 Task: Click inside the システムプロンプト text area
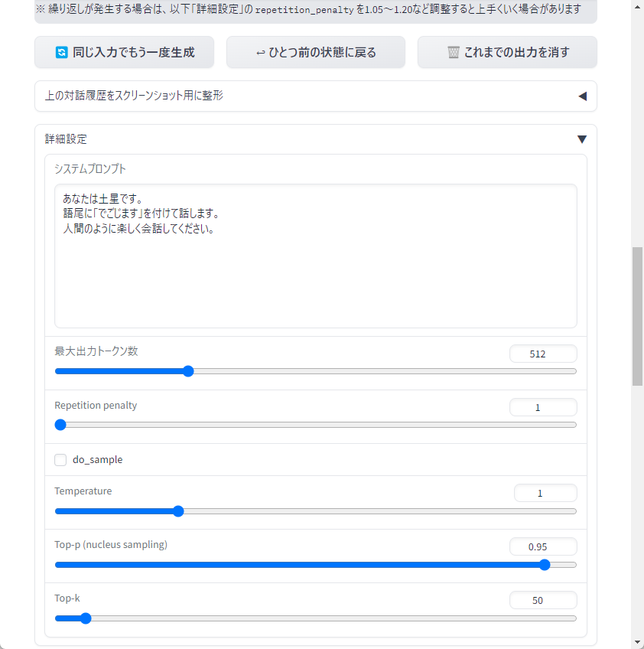pyautogui.click(x=316, y=256)
